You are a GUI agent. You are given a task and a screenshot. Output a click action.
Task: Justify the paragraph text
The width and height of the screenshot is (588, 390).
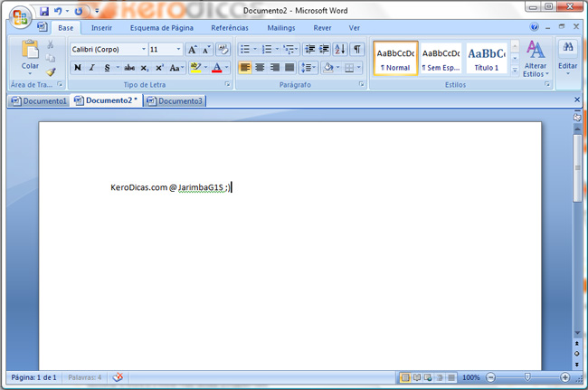[289, 68]
